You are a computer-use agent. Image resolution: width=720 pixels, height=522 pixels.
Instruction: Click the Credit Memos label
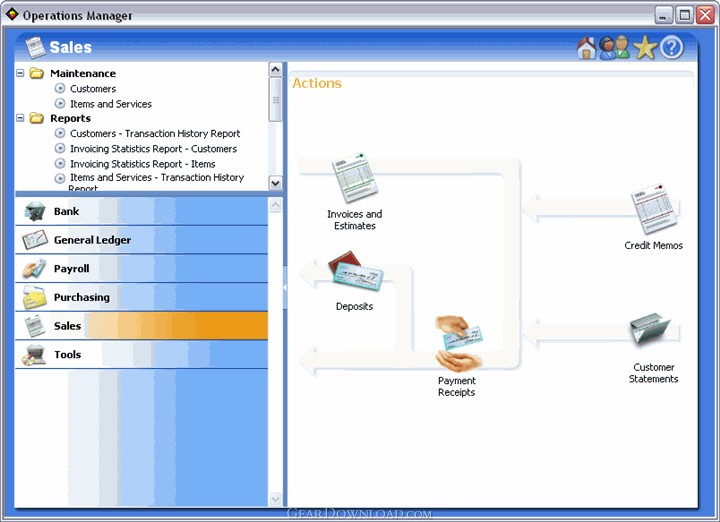(x=653, y=246)
